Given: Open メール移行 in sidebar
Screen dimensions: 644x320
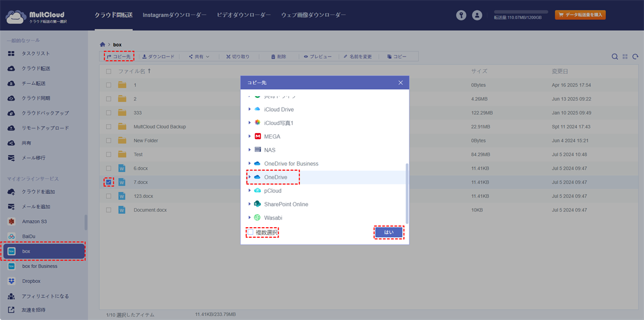Looking at the screenshot, I should [33, 158].
